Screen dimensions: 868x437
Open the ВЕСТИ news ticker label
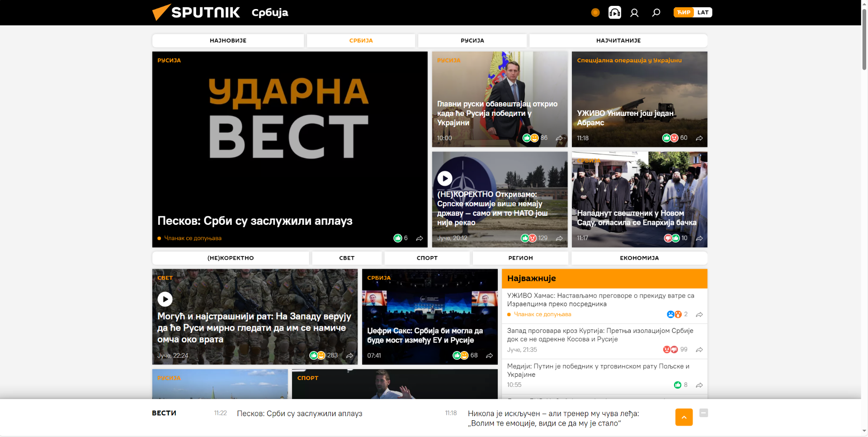click(164, 413)
